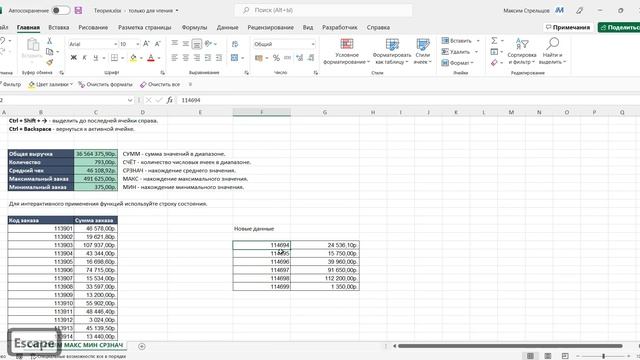The width and height of the screenshot is (640, 360).
Task: Click the Save diskette icon
Action: (78, 11)
